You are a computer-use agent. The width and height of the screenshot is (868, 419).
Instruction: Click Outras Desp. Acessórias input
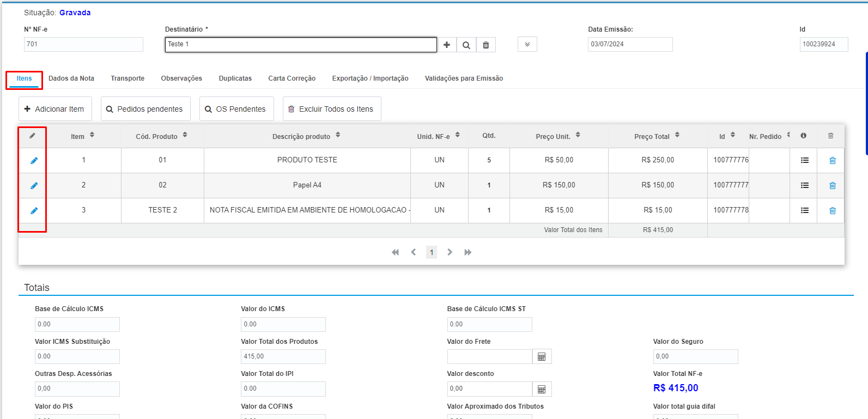pyautogui.click(x=77, y=389)
